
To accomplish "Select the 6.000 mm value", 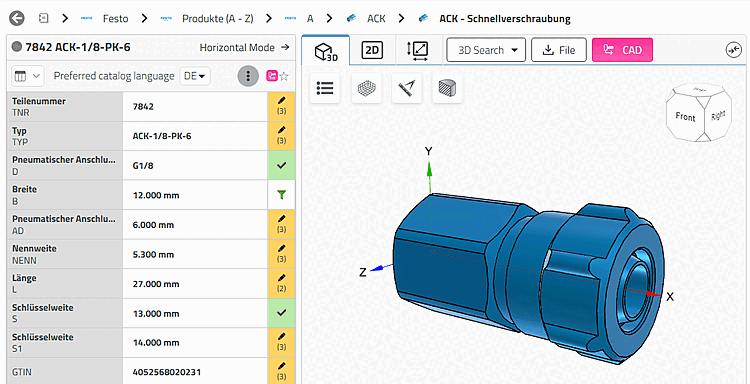I will [x=195, y=225].
